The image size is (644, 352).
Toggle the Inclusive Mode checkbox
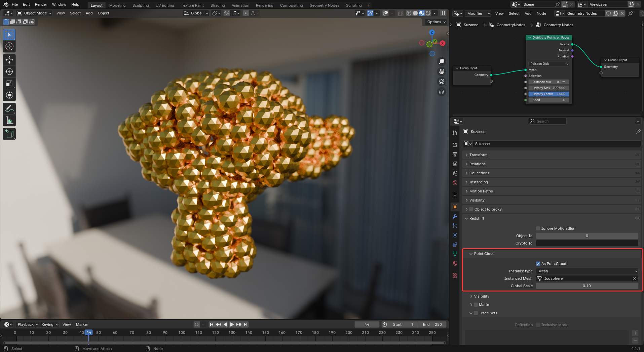[x=538, y=325]
